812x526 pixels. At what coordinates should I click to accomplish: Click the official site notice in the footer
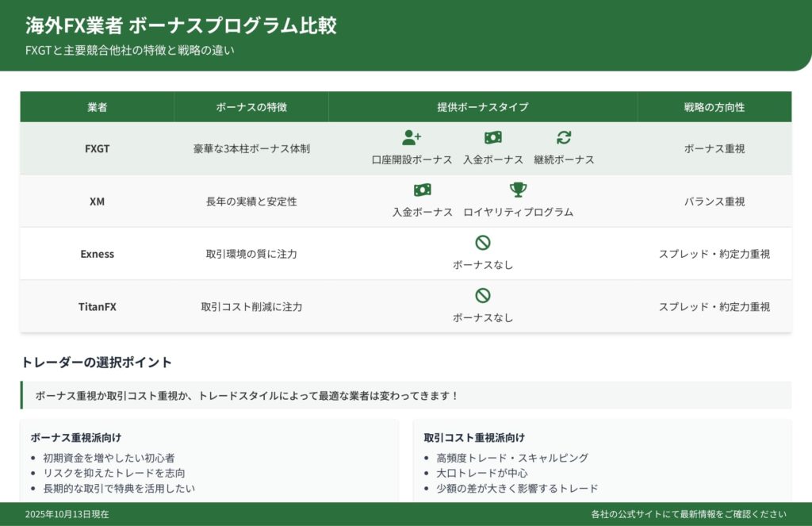(x=688, y=514)
